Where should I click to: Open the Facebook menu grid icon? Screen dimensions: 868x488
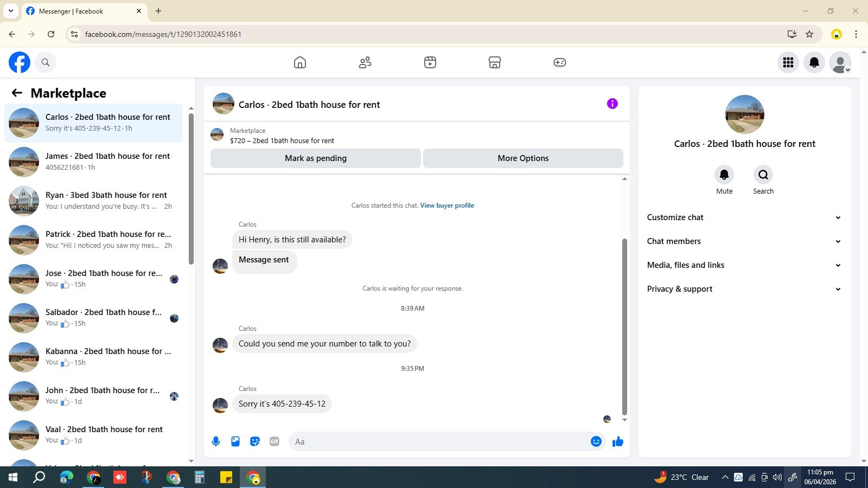pyautogui.click(x=788, y=62)
